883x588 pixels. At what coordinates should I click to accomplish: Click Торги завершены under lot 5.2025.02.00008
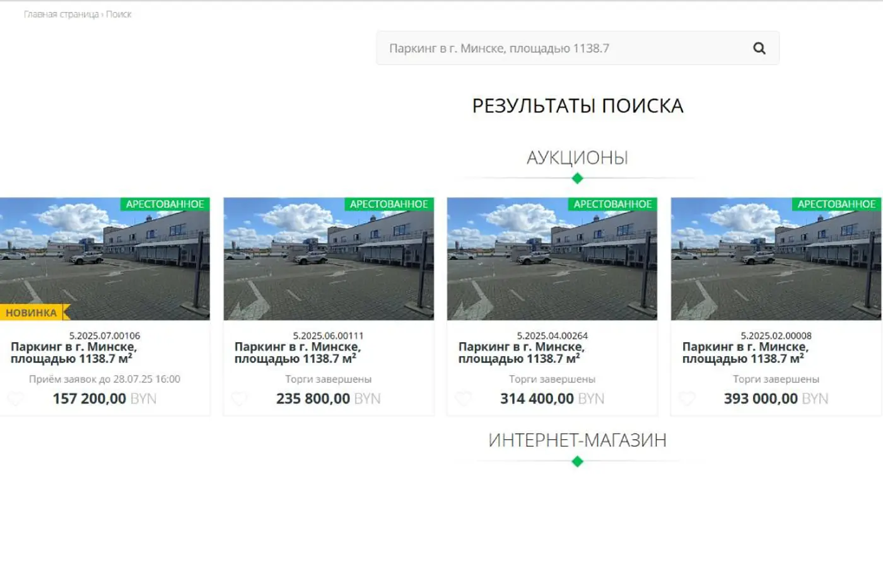[776, 379]
